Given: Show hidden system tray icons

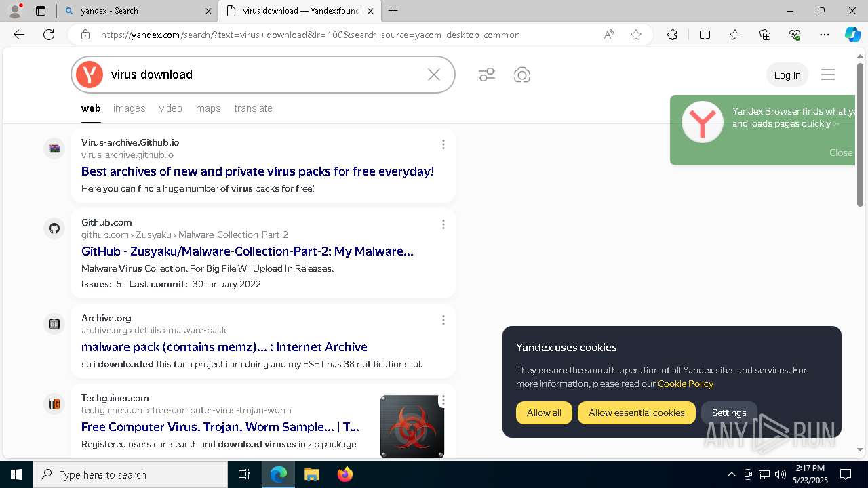Looking at the screenshot, I should 731,474.
